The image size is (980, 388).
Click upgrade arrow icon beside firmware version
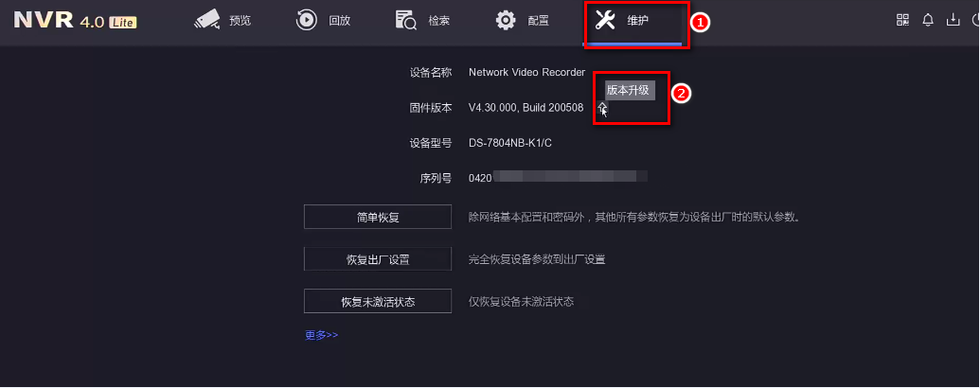(x=602, y=108)
